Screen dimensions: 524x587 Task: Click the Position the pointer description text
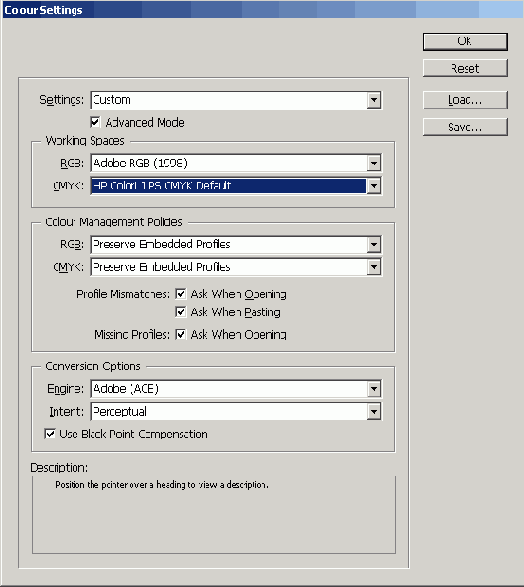point(162,485)
